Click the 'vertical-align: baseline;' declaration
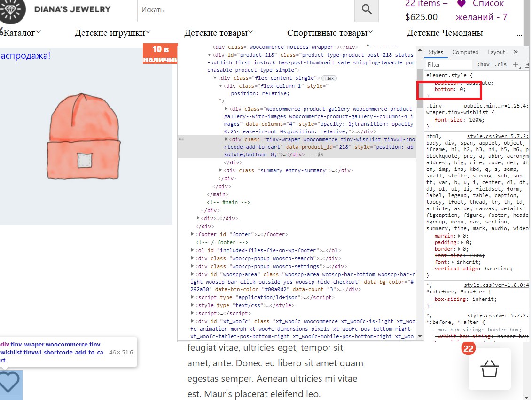This screenshot has width=532, height=400. [x=473, y=269]
